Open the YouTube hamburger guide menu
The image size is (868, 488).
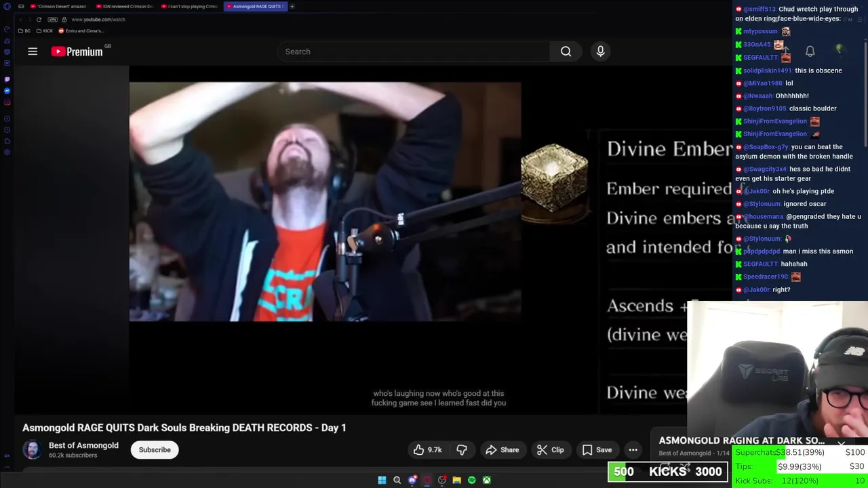(x=33, y=52)
